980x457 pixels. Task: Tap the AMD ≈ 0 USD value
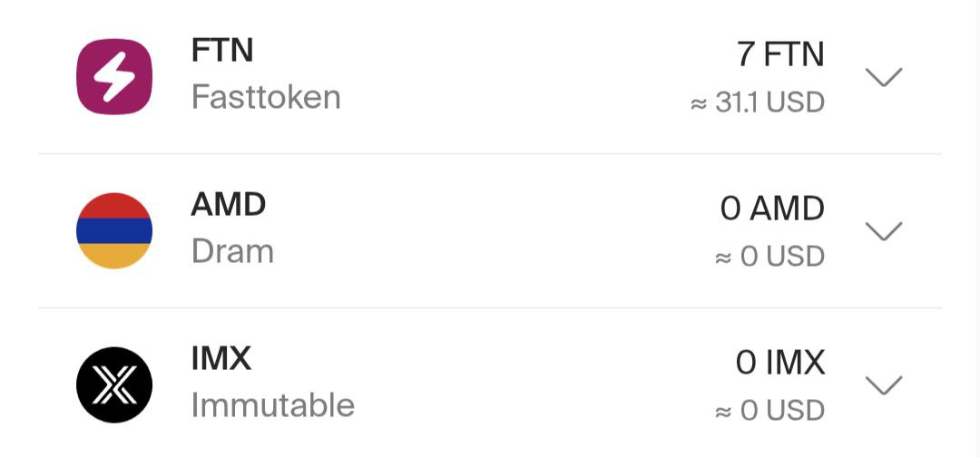click(x=770, y=257)
